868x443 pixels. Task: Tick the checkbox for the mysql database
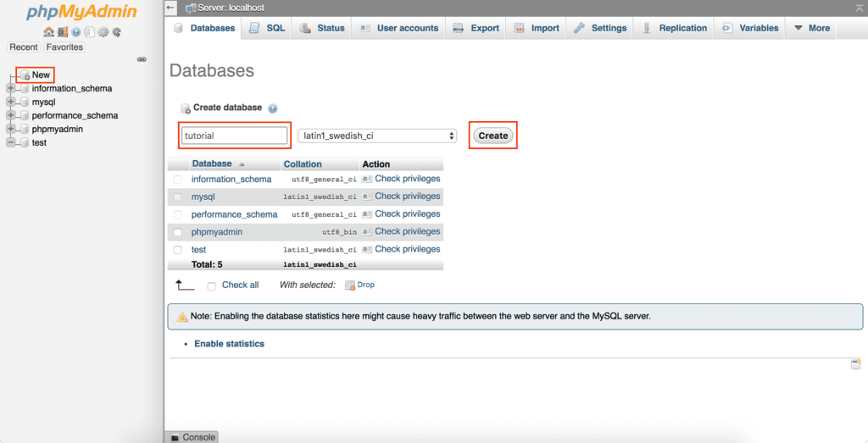point(178,197)
